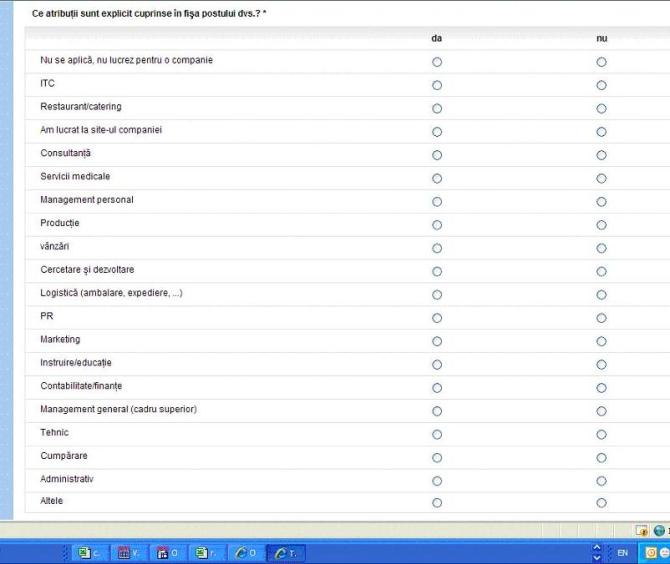Pick 'da' for Nu se aplică row
Viewport: 670px width, 564px height.
point(437,62)
